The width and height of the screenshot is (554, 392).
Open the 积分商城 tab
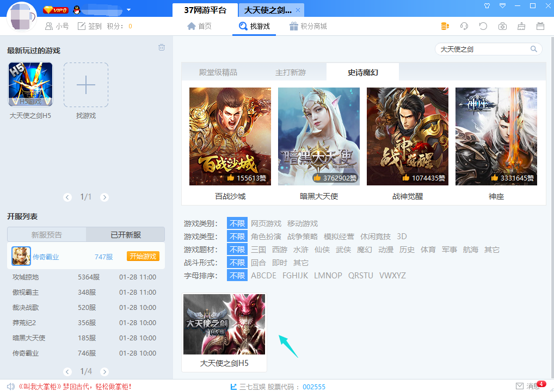tap(308, 26)
